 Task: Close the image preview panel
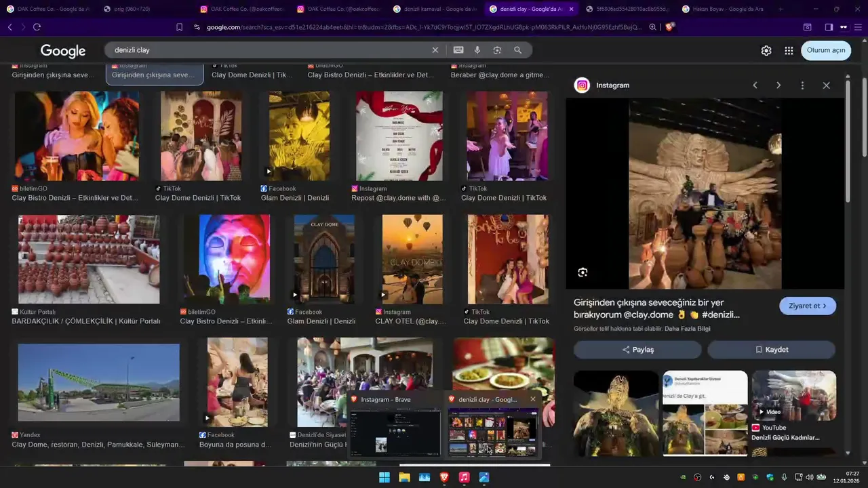pos(826,85)
